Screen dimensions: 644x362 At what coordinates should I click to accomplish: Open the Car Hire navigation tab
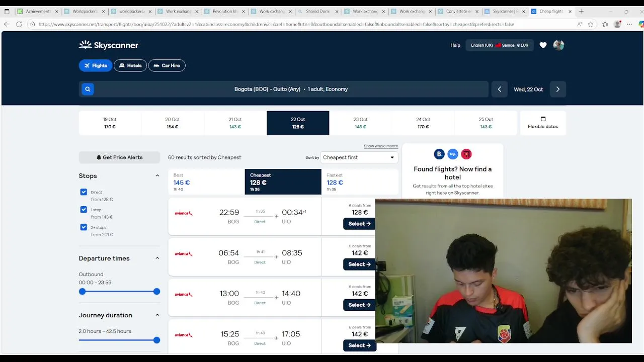pyautogui.click(x=167, y=65)
